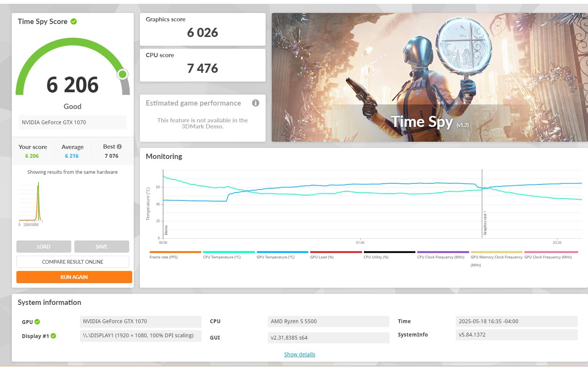The width and height of the screenshot is (588, 367).
Task: Open COMPARE RESULT ONLINE
Action: point(73,262)
